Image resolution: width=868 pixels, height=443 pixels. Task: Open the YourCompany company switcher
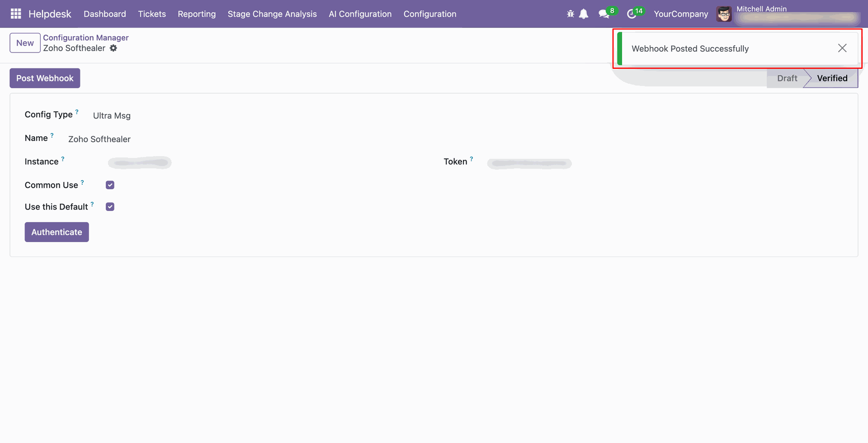[681, 14]
